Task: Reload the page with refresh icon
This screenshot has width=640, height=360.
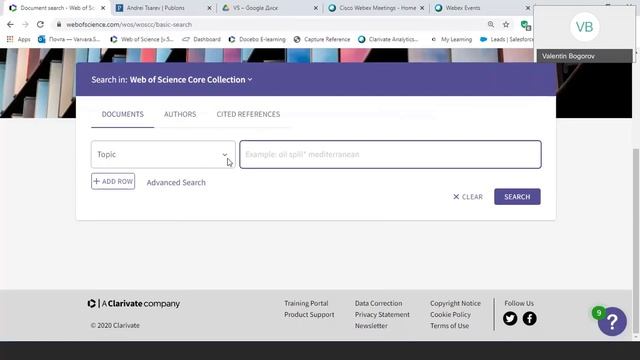Action: [x=40, y=24]
